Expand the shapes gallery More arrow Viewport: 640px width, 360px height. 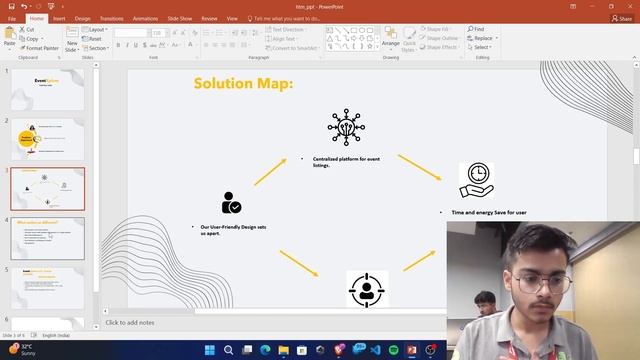[377, 47]
